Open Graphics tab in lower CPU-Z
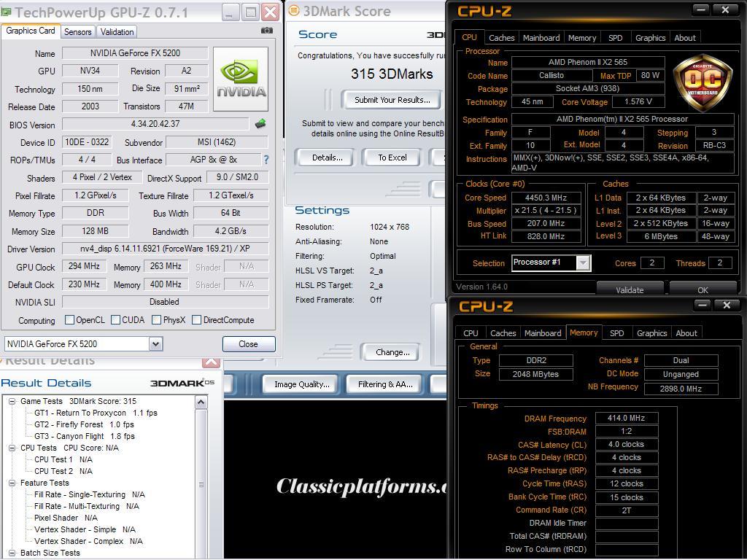Screen dimensions: 747x560 tap(651, 333)
